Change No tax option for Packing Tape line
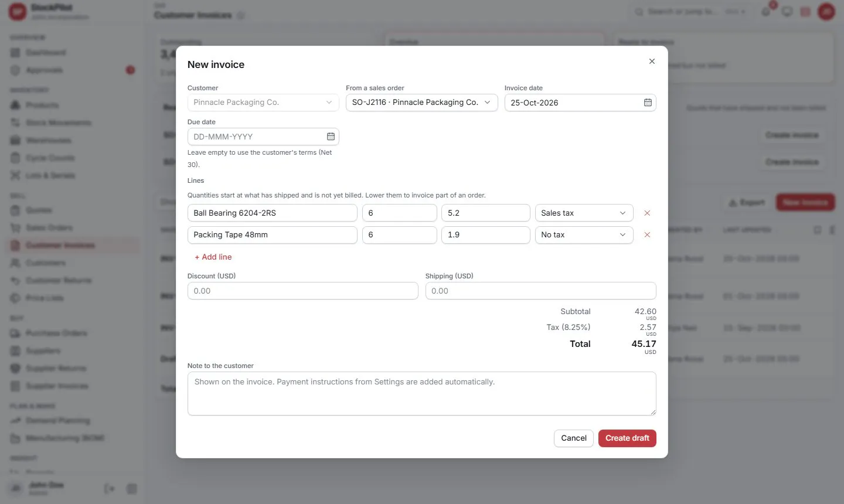Image resolution: width=844 pixels, height=504 pixels. 584,235
